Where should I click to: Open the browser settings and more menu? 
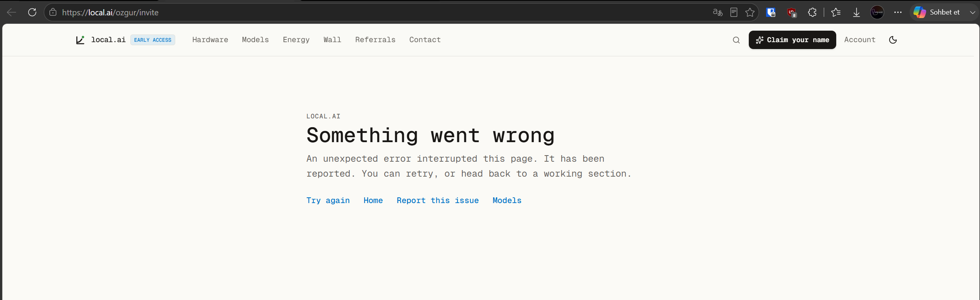pyautogui.click(x=898, y=12)
